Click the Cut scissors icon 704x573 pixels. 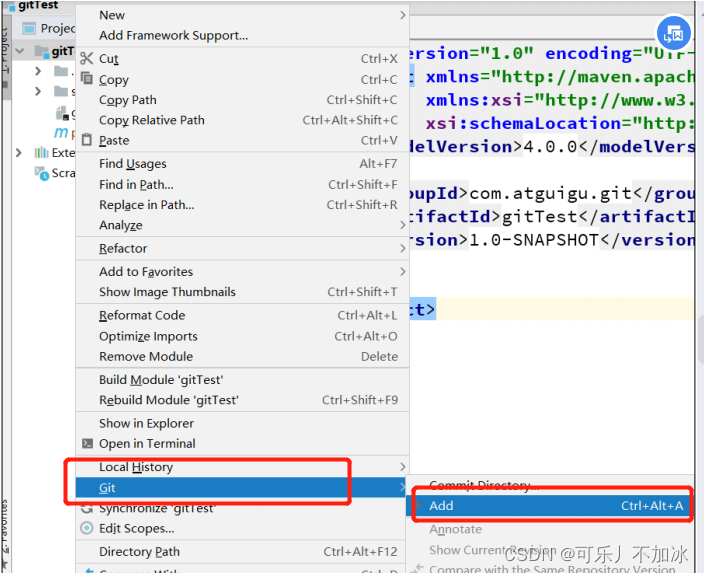click(x=87, y=58)
